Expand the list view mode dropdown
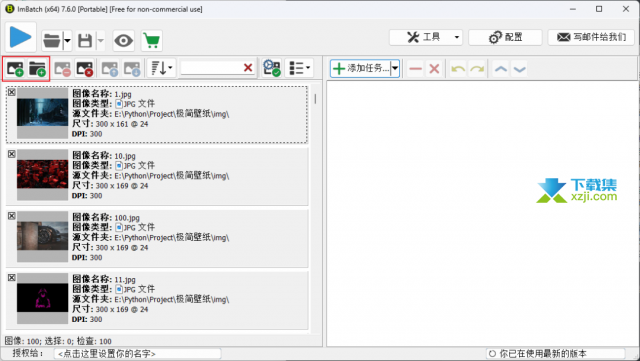Viewport: 640px width, 361px height. (299, 68)
